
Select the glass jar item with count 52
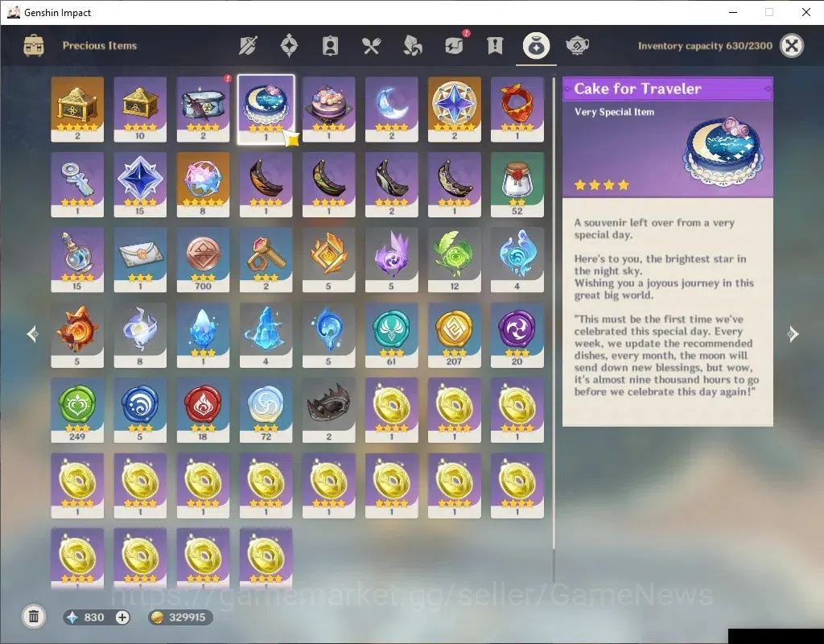click(x=517, y=184)
